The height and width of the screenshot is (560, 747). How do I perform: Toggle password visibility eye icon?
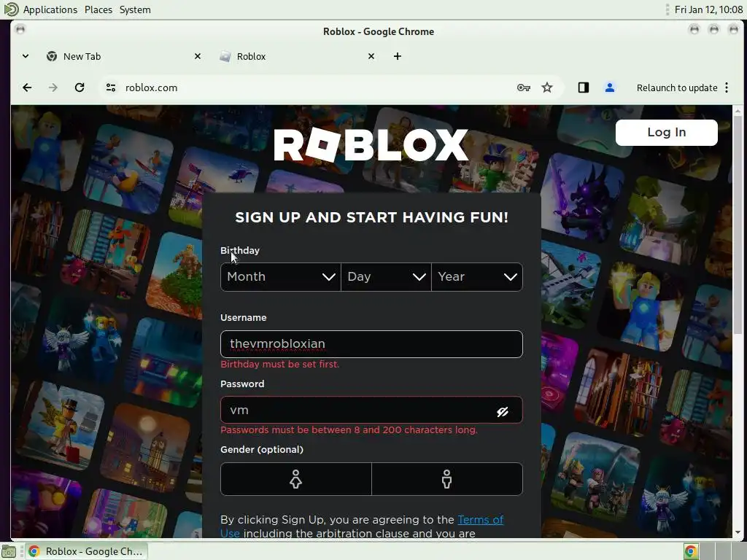503,411
